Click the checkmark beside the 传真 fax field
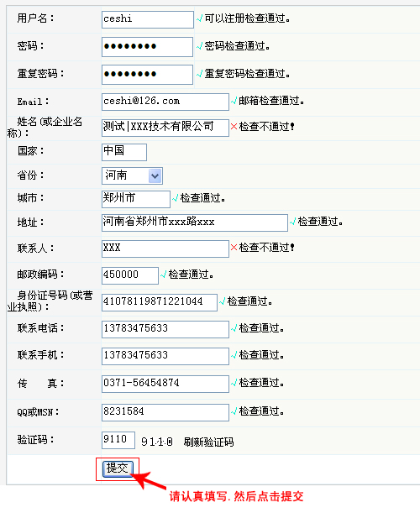Image resolution: width=420 pixels, height=518 pixels. (x=234, y=383)
